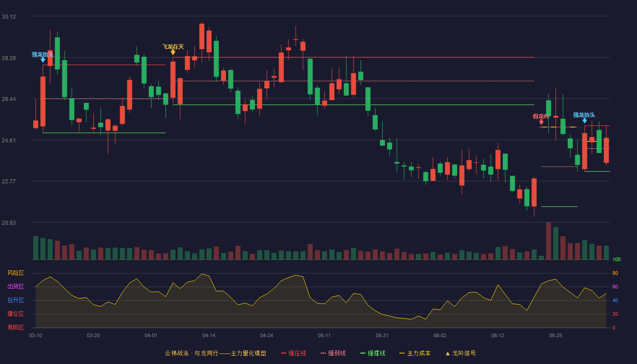Click the 出货区 zone label
Viewport: 637px width, 364px height.
(15, 287)
